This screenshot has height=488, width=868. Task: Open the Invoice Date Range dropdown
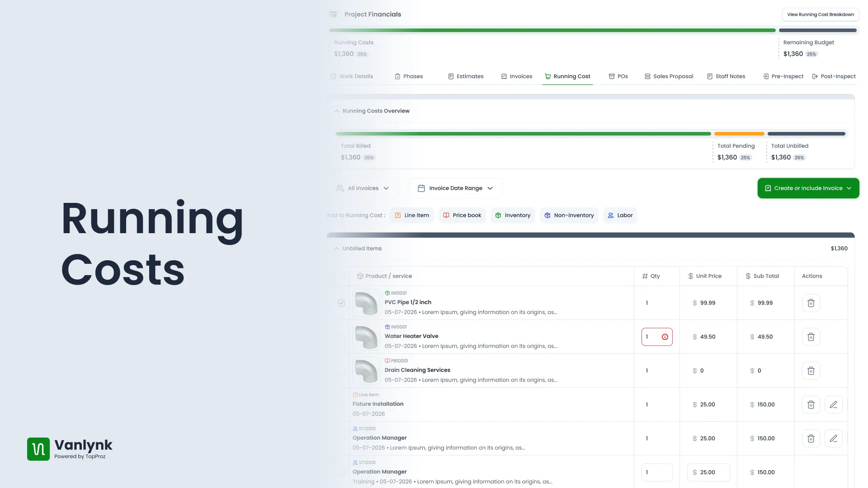point(455,188)
